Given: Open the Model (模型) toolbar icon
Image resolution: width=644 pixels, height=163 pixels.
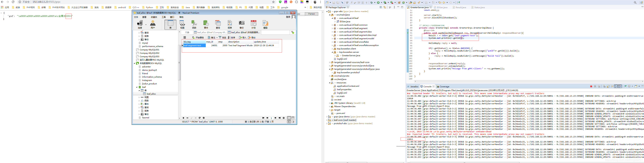Looking at the screenshot, I should (265, 25).
